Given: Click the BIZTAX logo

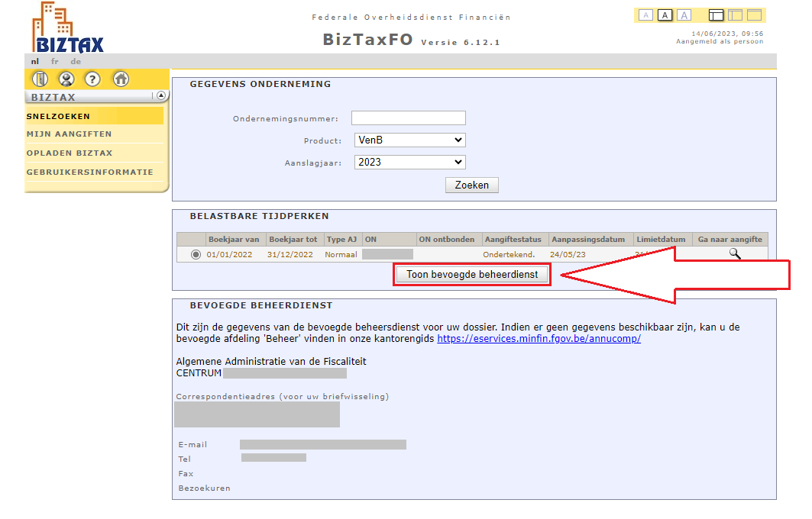Looking at the screenshot, I should click(68, 28).
